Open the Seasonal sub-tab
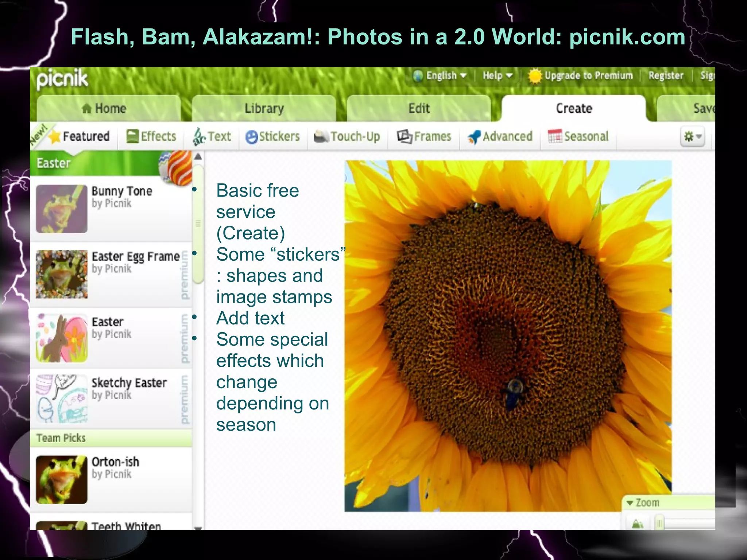Viewport: 747px width, 560px height. [x=578, y=136]
